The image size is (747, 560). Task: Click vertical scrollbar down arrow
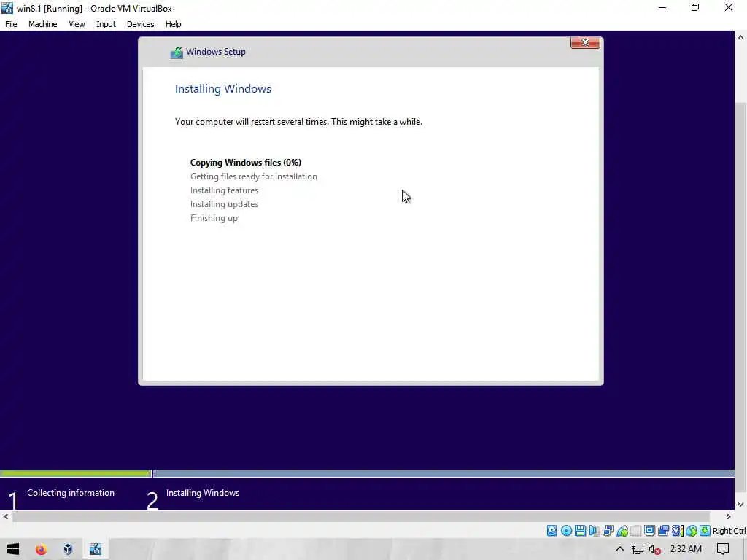pyautogui.click(x=741, y=505)
